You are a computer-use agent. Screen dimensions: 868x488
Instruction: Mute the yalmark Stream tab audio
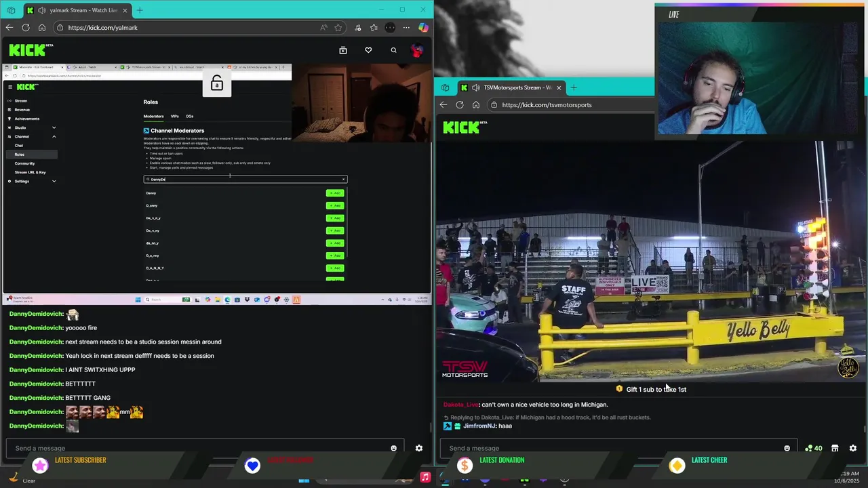[42, 10]
